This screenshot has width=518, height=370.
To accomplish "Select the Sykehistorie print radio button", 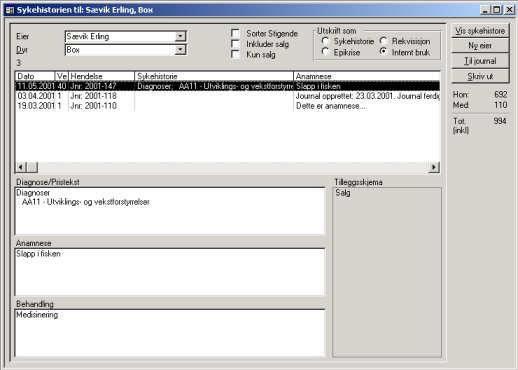I will 325,41.
